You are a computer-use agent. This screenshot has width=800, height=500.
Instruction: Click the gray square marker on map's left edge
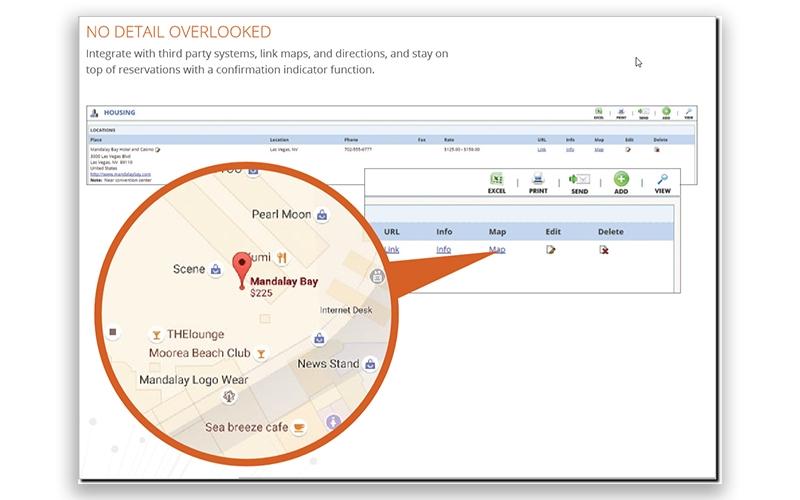tap(113, 332)
